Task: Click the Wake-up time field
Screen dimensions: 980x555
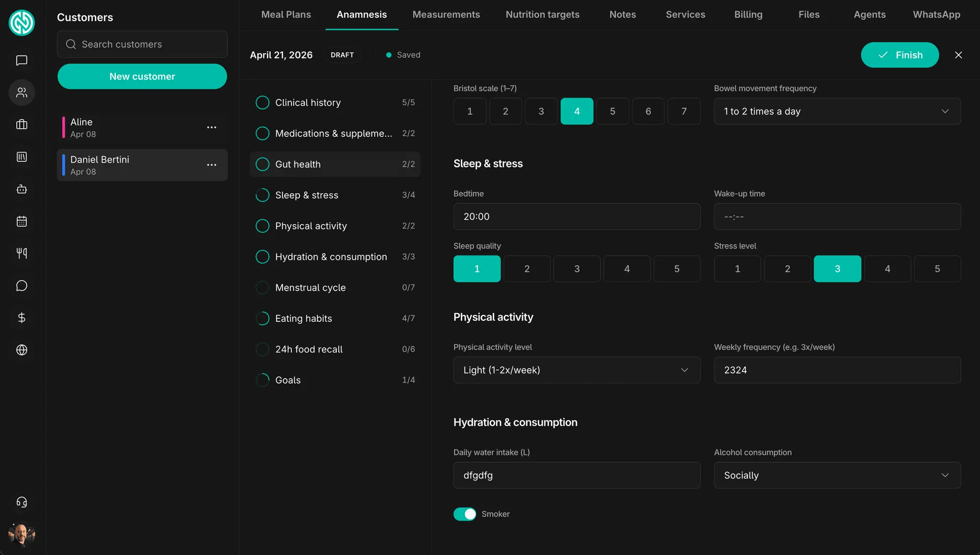Action: (x=837, y=216)
